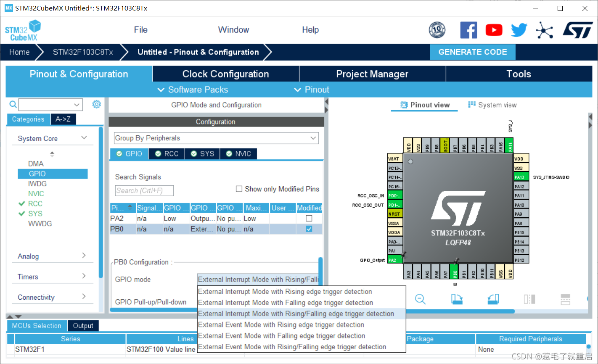Collapse the System Core category

84,138
